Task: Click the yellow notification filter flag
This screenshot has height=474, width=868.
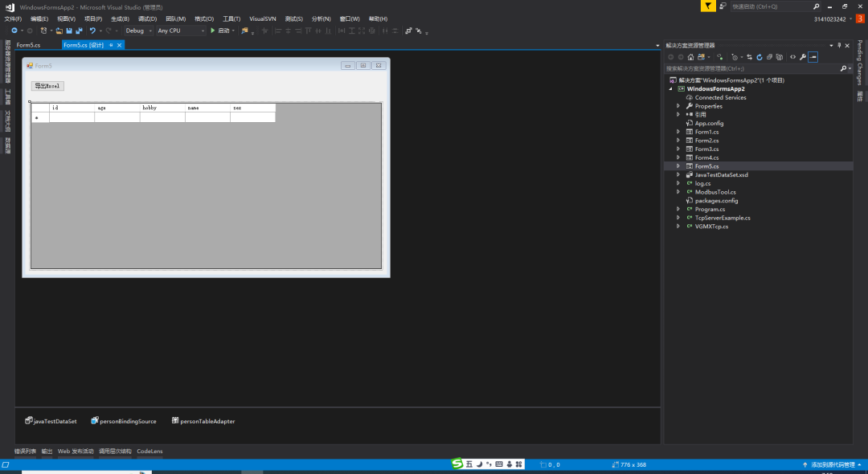Action: tap(707, 6)
